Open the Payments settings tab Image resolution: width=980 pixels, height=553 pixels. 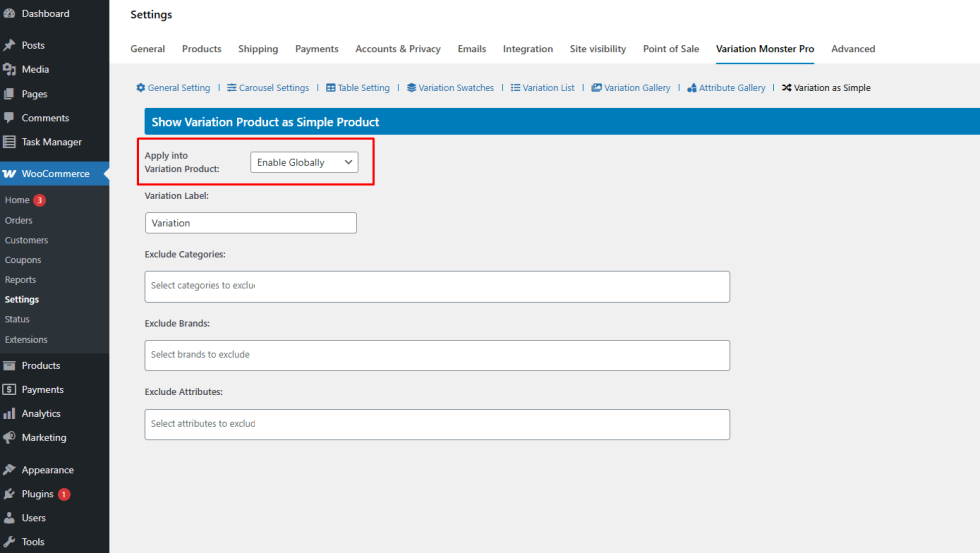coord(317,49)
